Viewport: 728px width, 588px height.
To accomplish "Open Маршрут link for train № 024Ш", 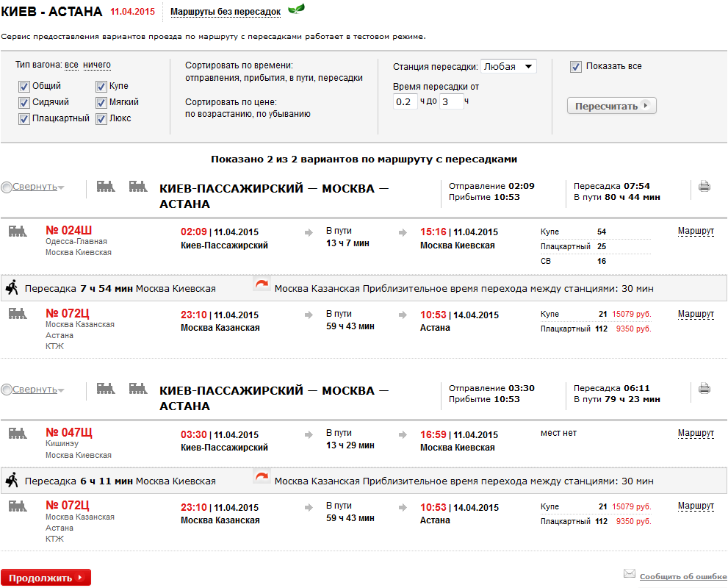I will click(x=695, y=232).
